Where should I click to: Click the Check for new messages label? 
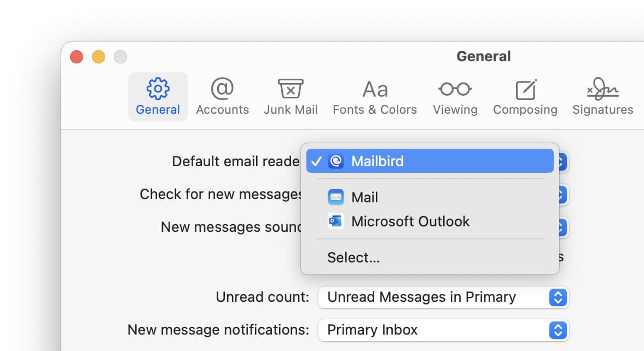[221, 194]
